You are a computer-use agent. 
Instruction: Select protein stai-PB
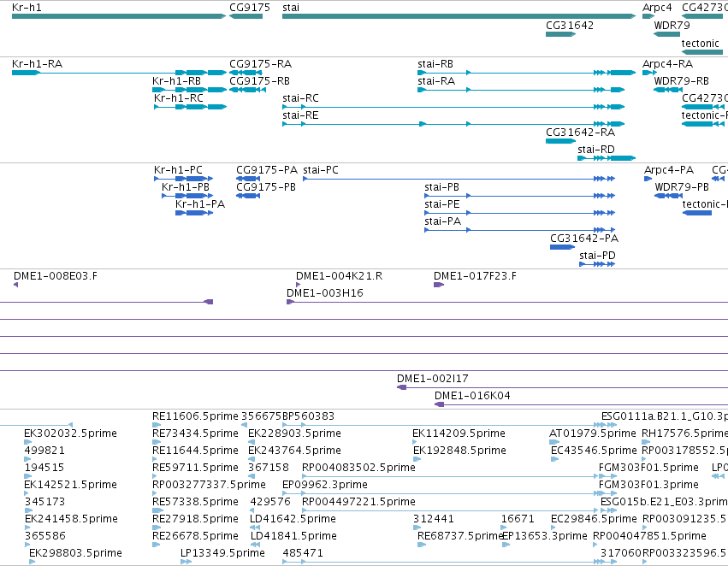[520, 196]
